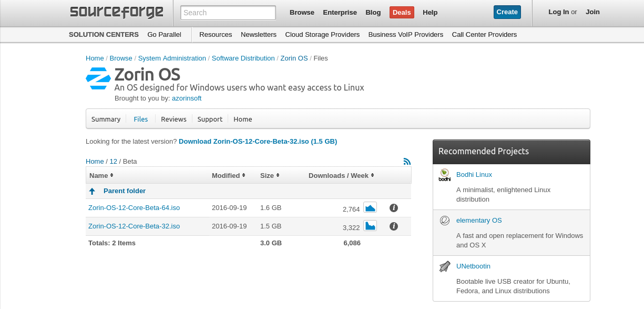Switch to the Summary tab
The image size is (644, 309).
coord(106,119)
